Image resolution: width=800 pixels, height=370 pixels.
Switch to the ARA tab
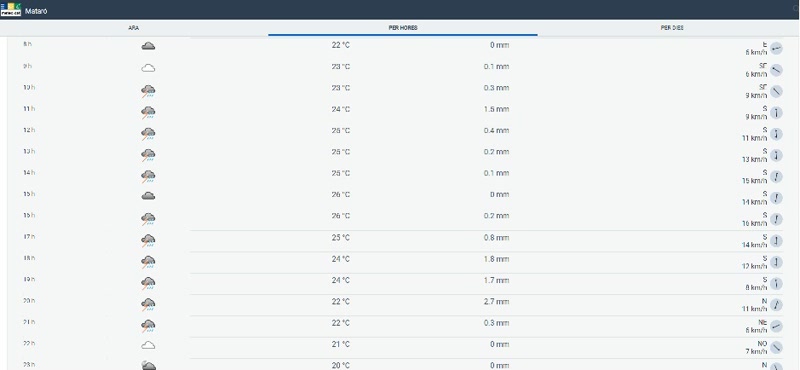134,28
